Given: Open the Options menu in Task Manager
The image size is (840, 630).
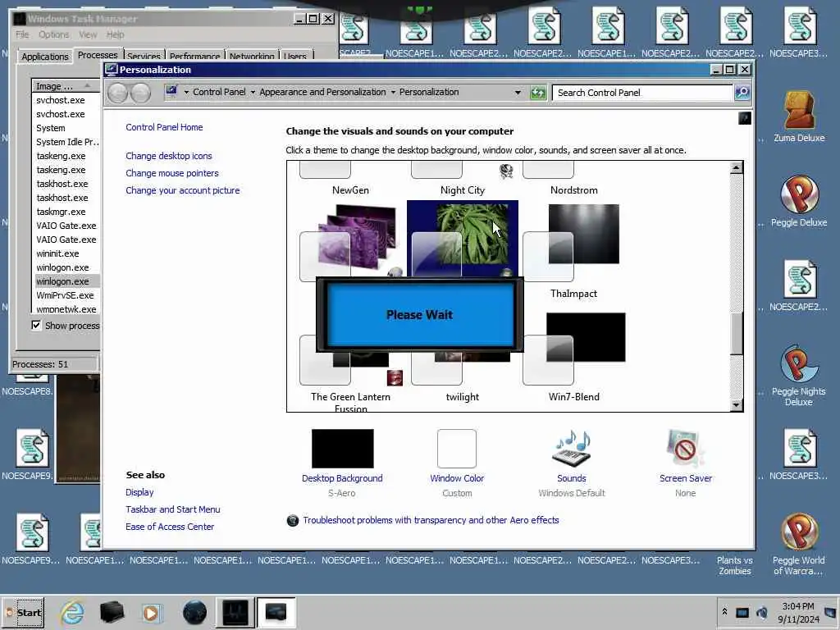Looking at the screenshot, I should click(x=53, y=34).
